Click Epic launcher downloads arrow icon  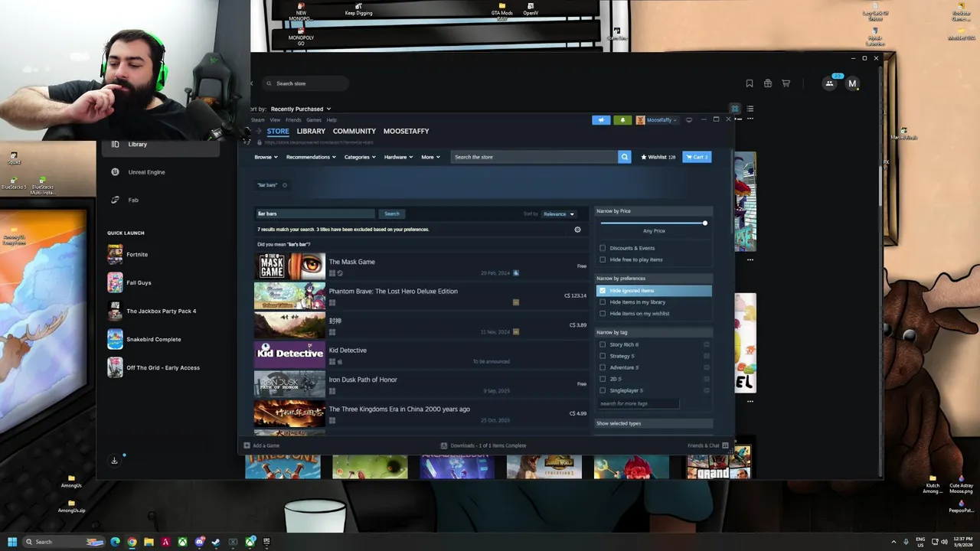(x=114, y=461)
